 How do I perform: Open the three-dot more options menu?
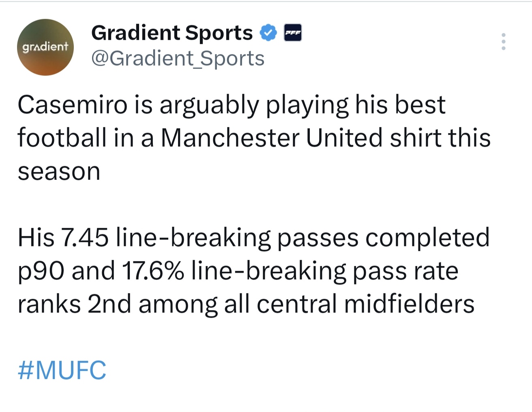coord(503,42)
